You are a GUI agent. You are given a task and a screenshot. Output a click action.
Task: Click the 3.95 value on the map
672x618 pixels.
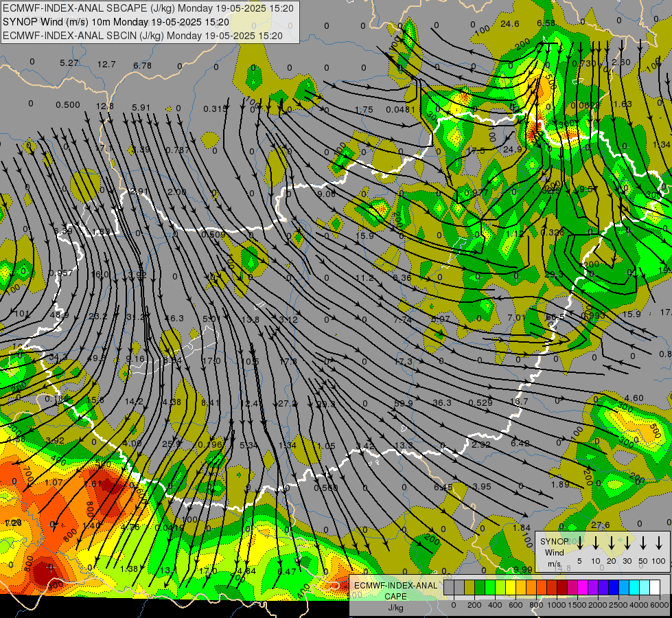click(482, 486)
